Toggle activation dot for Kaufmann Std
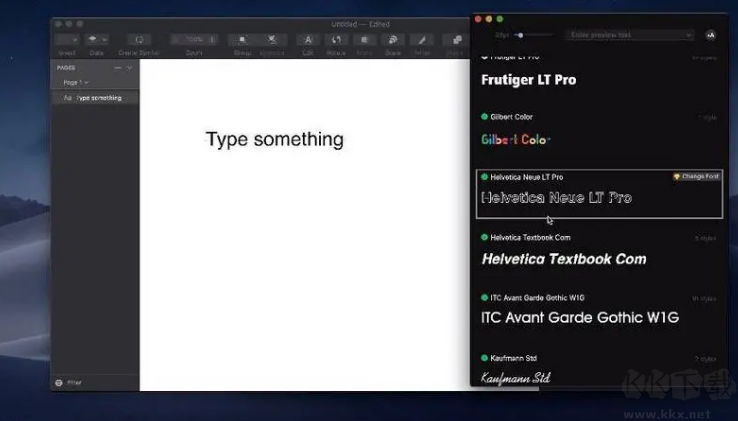738x421 pixels. tap(484, 358)
